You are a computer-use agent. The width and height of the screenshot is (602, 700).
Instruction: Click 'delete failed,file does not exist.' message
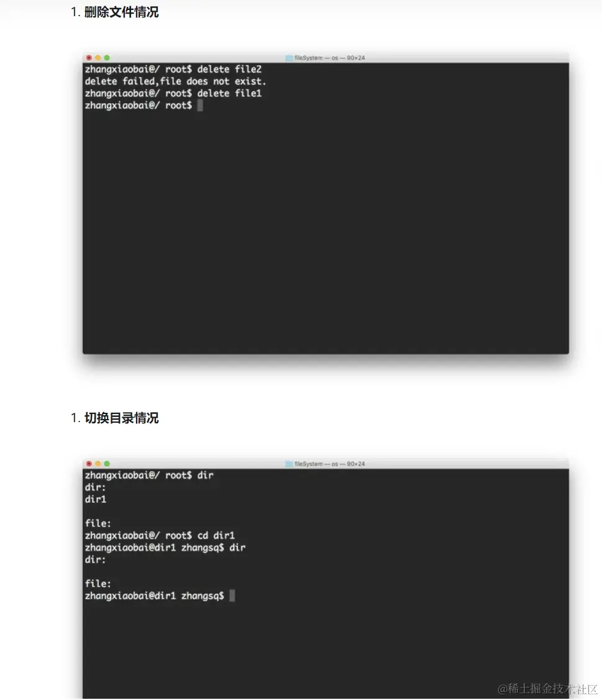click(175, 81)
